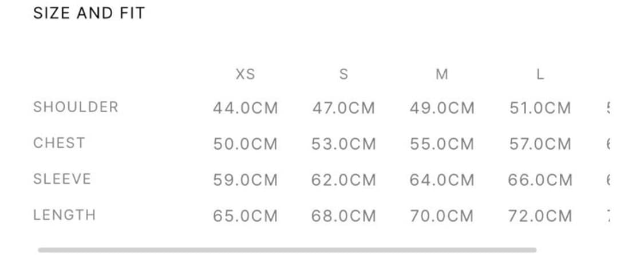Click the SHOULDER row label

tap(76, 107)
